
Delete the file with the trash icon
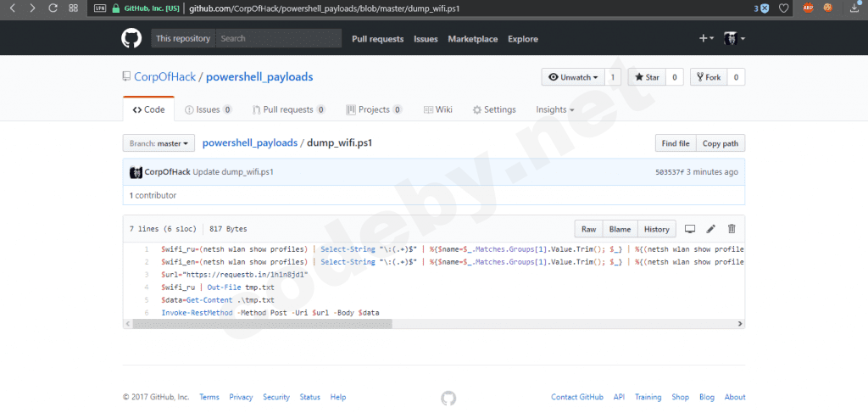pyautogui.click(x=732, y=229)
